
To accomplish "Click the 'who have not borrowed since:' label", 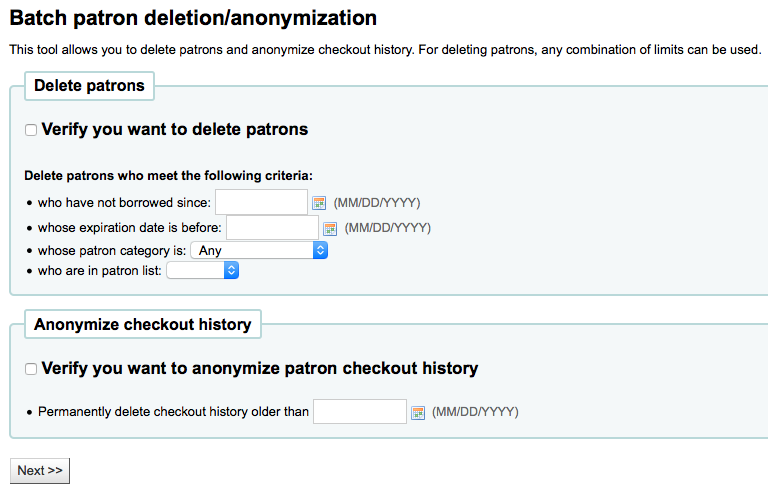I will pos(124,203).
